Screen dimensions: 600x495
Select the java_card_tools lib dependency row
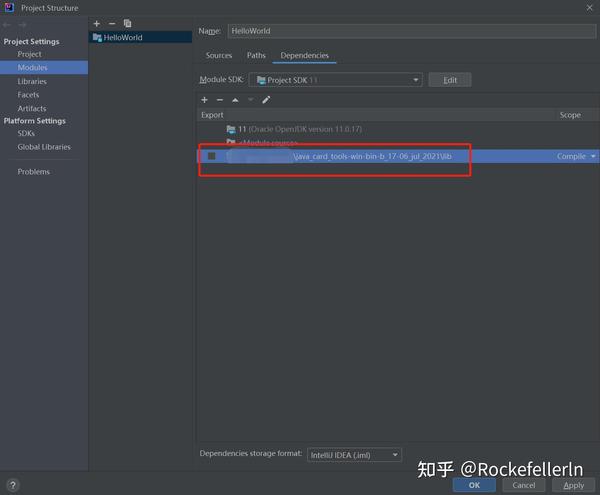coord(398,156)
